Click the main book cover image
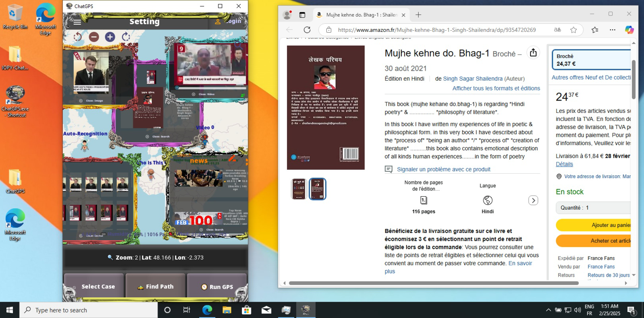The height and width of the screenshot is (318, 644). pyautogui.click(x=326, y=107)
